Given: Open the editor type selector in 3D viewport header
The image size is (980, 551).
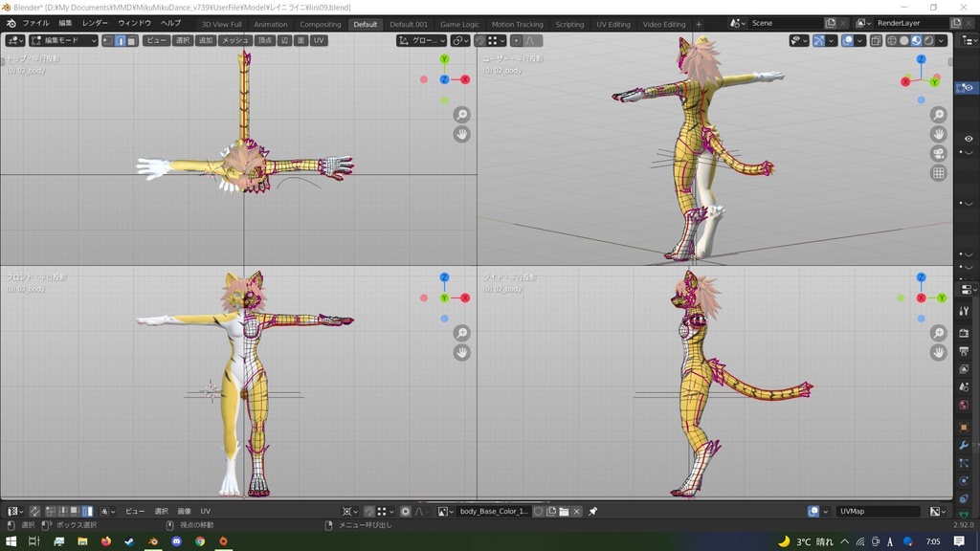Looking at the screenshot, I should (x=15, y=40).
